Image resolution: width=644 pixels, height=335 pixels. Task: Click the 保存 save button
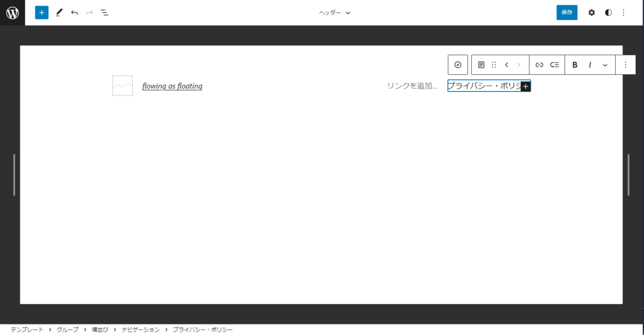pyautogui.click(x=567, y=13)
